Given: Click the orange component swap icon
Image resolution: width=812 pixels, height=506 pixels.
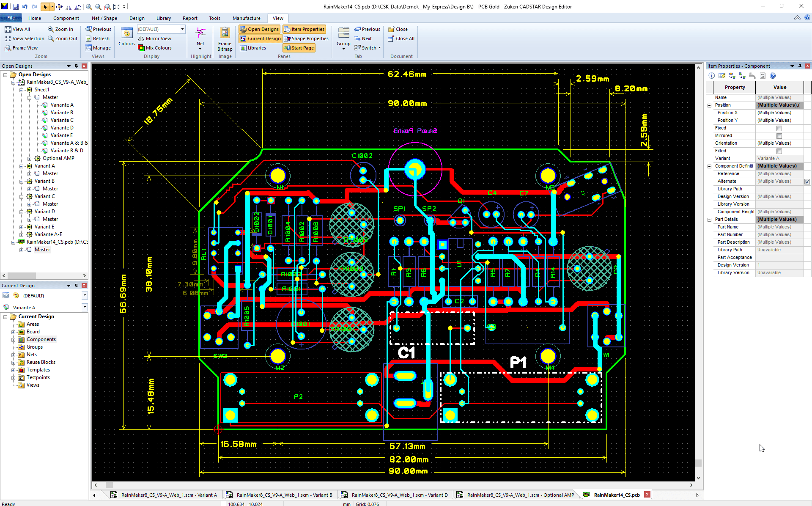Looking at the screenshot, I should tap(732, 76).
